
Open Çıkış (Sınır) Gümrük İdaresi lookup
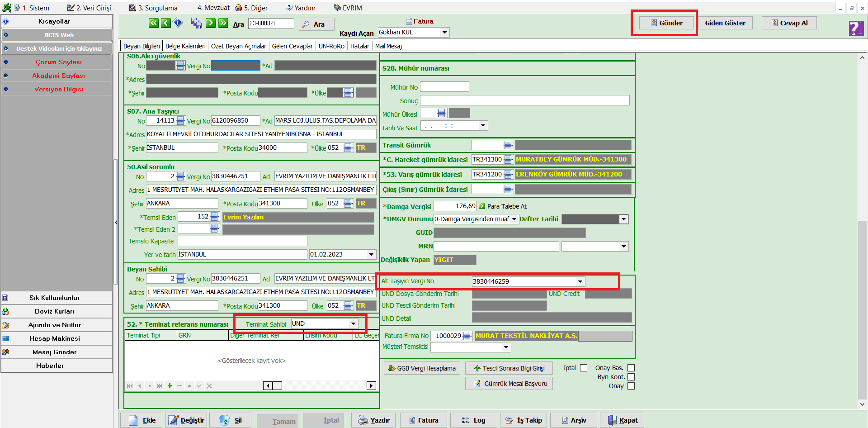(x=508, y=190)
